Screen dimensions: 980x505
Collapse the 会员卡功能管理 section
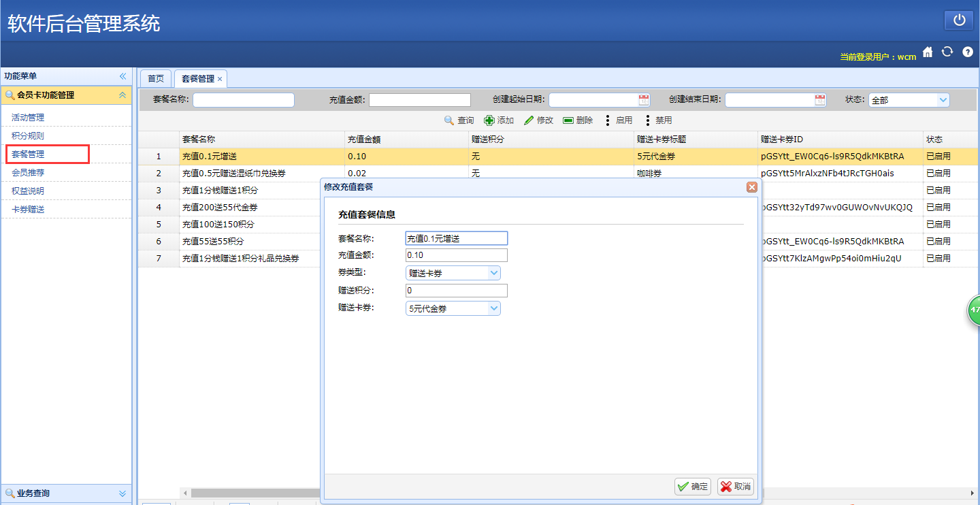coord(122,95)
